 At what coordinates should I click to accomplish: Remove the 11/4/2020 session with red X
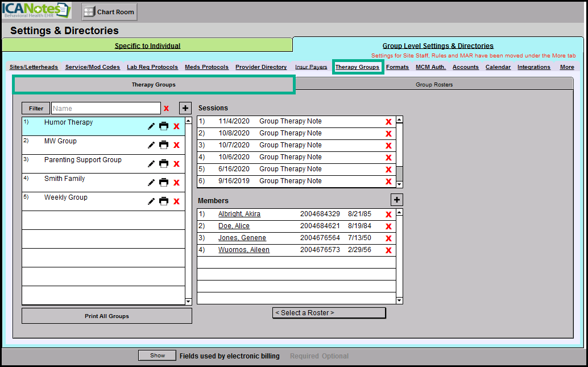point(388,122)
